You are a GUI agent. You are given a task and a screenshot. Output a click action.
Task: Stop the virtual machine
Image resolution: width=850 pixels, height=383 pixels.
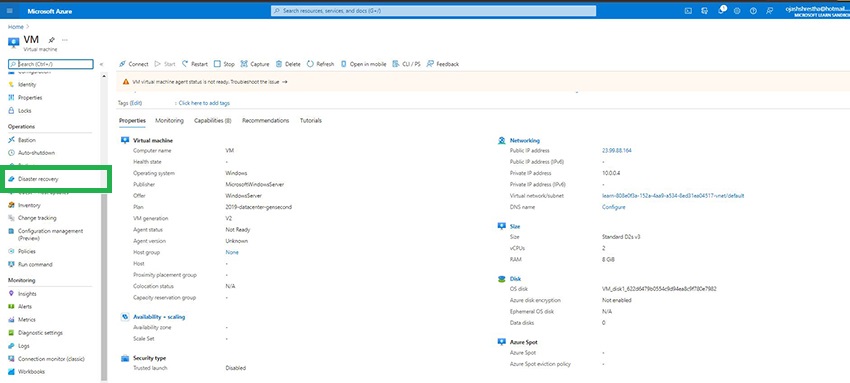coord(224,64)
